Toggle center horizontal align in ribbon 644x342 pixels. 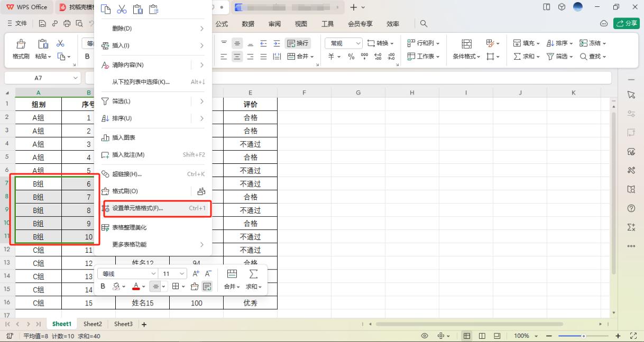click(237, 57)
